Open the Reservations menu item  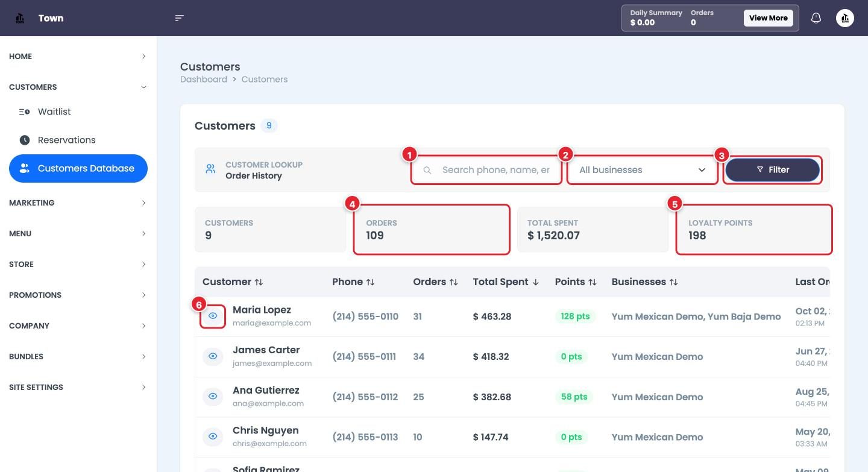pos(78,140)
